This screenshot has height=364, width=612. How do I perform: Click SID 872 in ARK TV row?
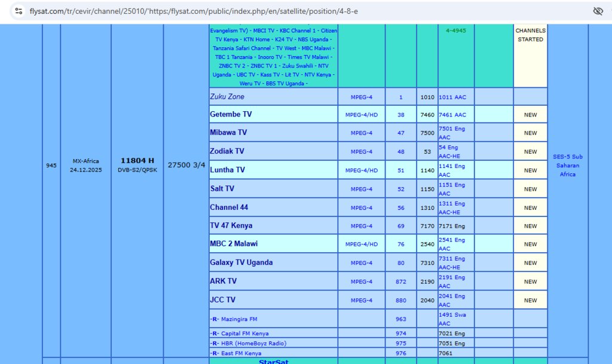[401, 282]
